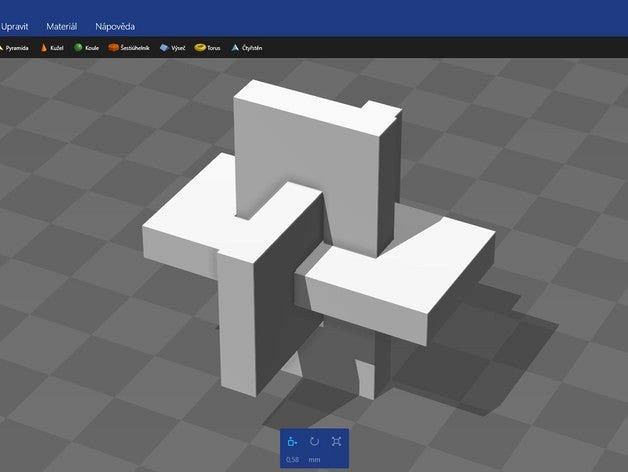Open the Upravit menu
This screenshot has height=472, width=628.
pos(15,26)
